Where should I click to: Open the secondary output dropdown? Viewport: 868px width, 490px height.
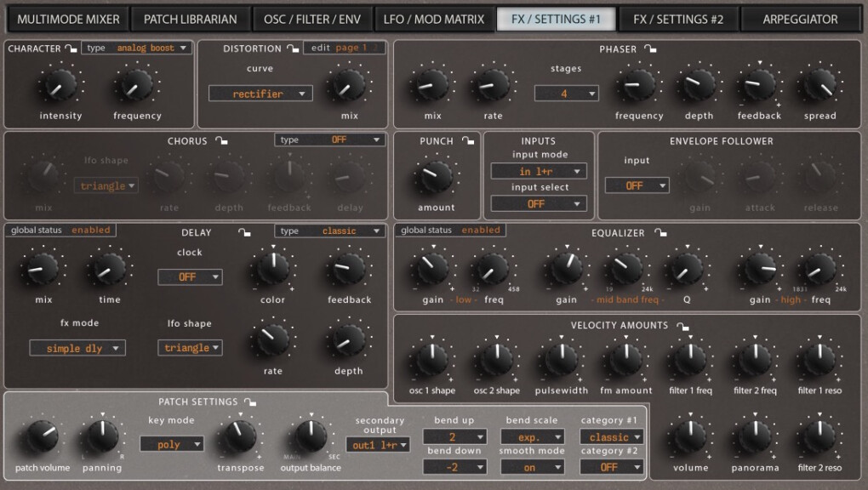pos(378,445)
